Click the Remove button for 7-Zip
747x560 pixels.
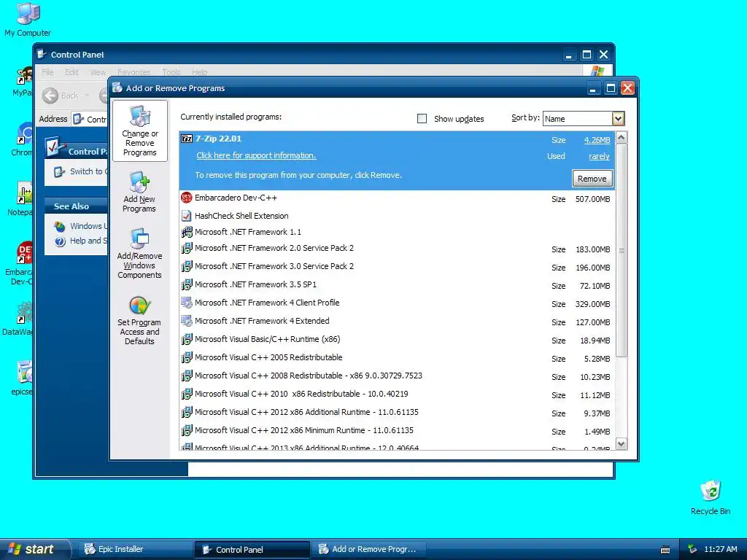tap(592, 179)
